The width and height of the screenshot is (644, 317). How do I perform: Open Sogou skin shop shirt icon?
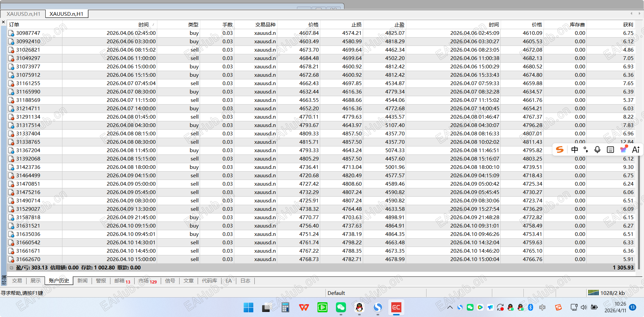[x=624, y=149]
